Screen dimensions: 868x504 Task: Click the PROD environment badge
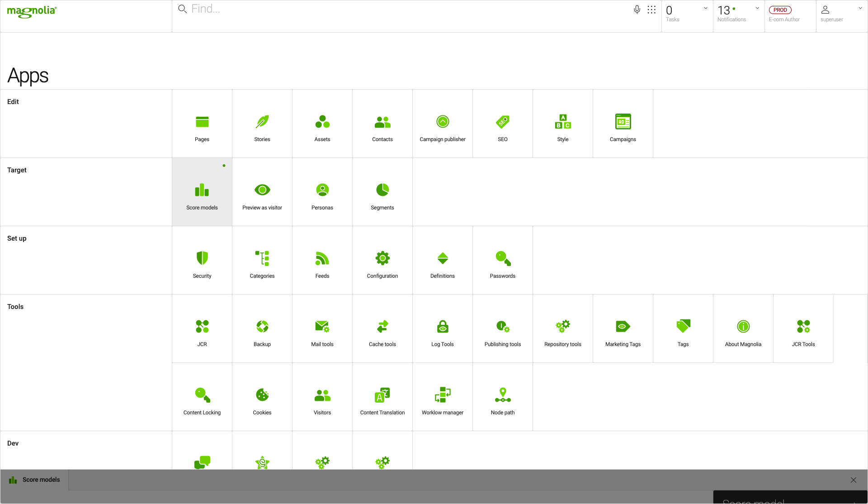780,10
